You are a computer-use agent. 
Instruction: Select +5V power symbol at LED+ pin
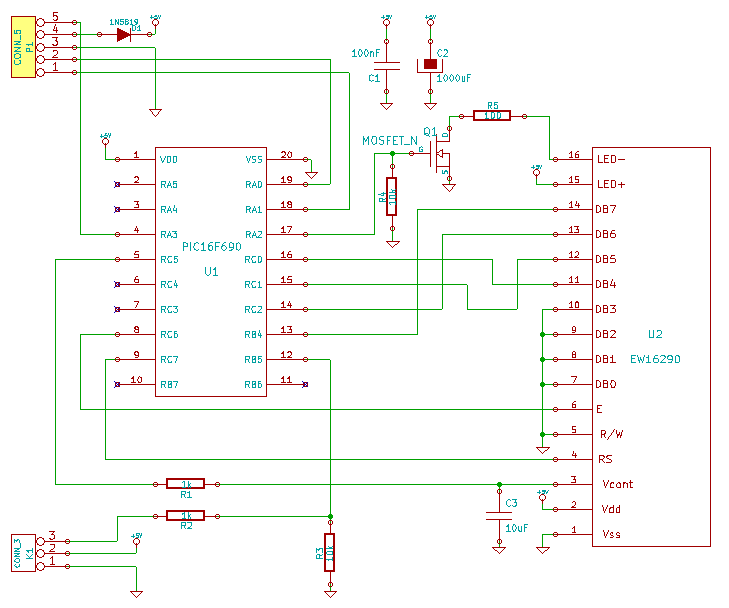click(537, 171)
